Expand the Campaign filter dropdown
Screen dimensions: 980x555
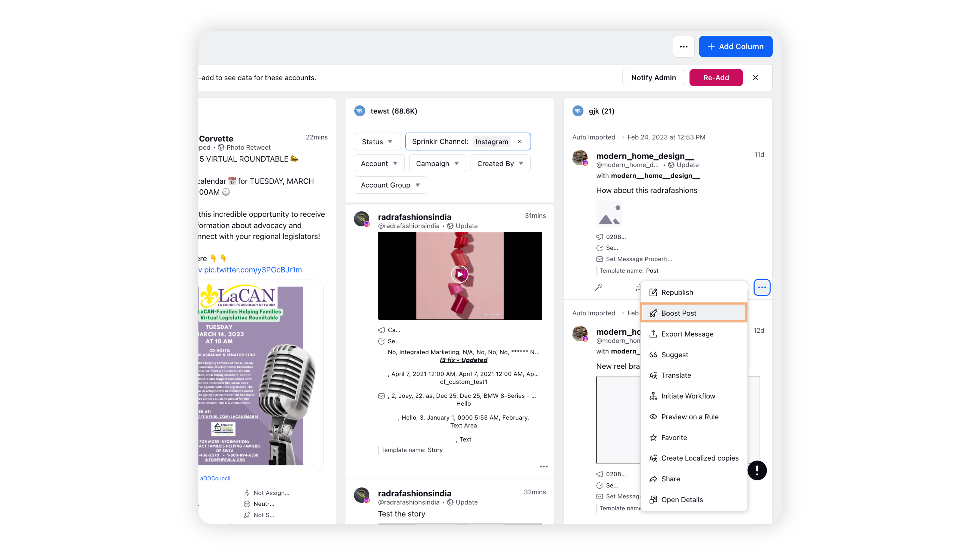point(437,163)
